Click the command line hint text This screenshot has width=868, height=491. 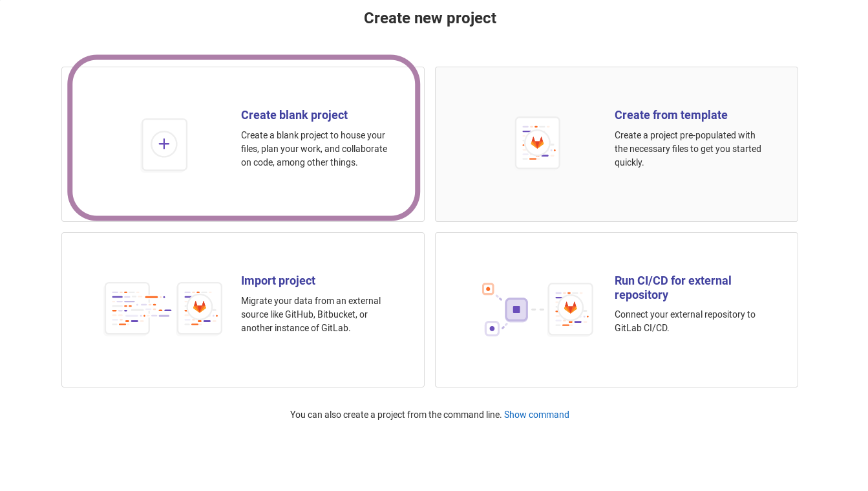coord(396,415)
